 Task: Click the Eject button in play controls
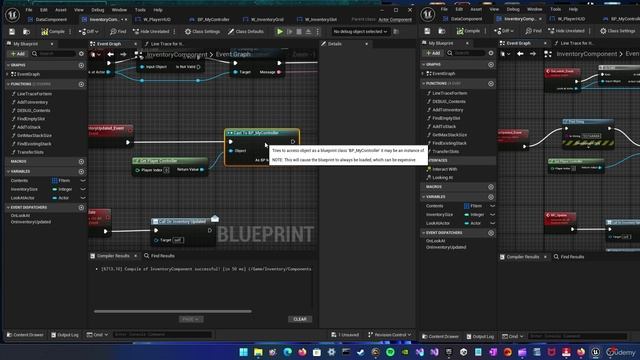(x=308, y=31)
